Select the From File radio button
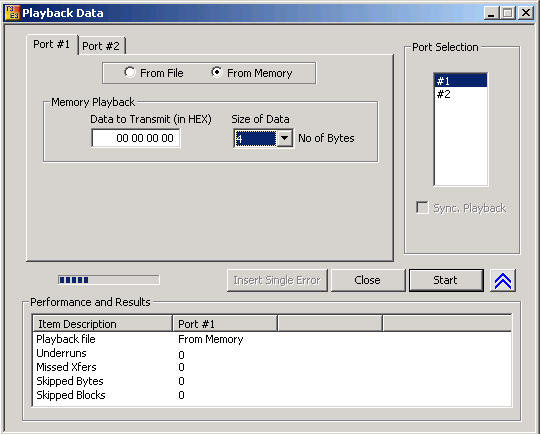The width and height of the screenshot is (540, 434). click(130, 73)
